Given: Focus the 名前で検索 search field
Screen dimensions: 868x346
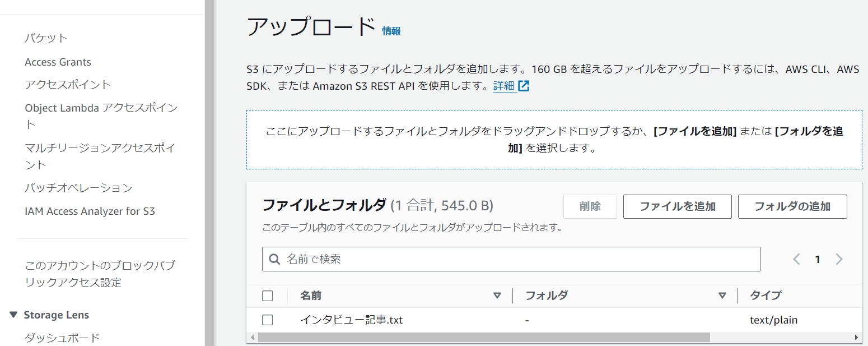Looking at the screenshot, I should pyautogui.click(x=511, y=259).
